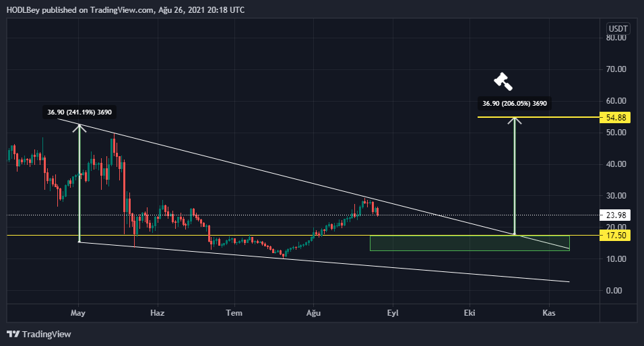Click the 36.90 (206.05%) 3690 measurement label
Screen dimensions: 644x346
tap(515, 104)
